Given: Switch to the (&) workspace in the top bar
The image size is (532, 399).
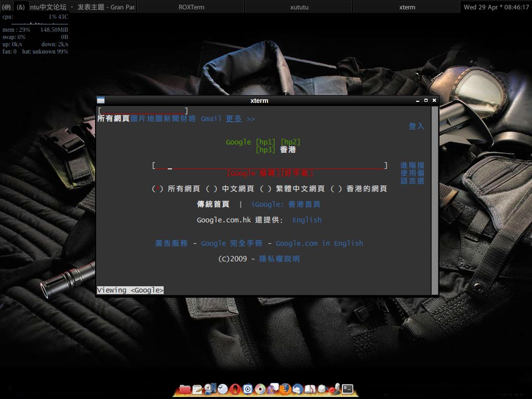Looking at the screenshot, I should [21, 7].
